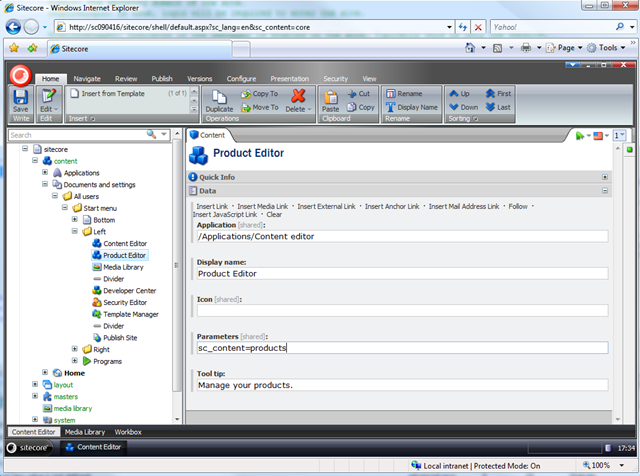Open the browser zoom level dropdown
640x476 pixels.
(622, 465)
